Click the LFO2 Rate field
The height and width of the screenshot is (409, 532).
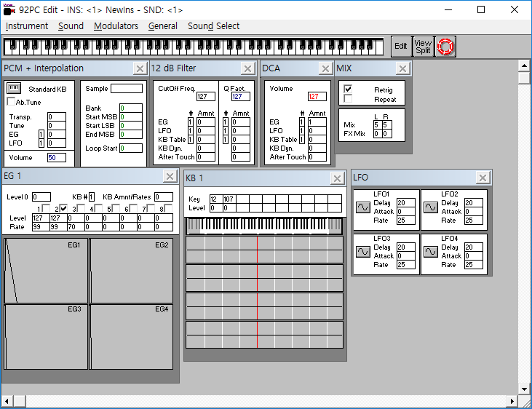tap(474, 221)
